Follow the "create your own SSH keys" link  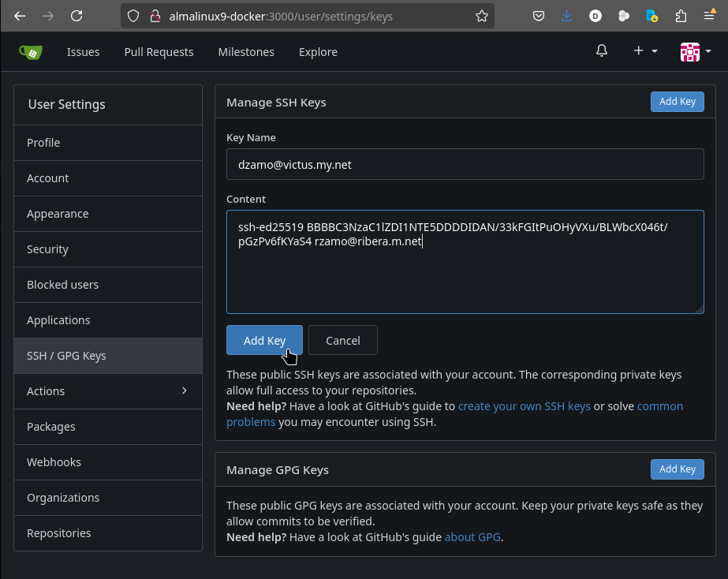tap(524, 406)
